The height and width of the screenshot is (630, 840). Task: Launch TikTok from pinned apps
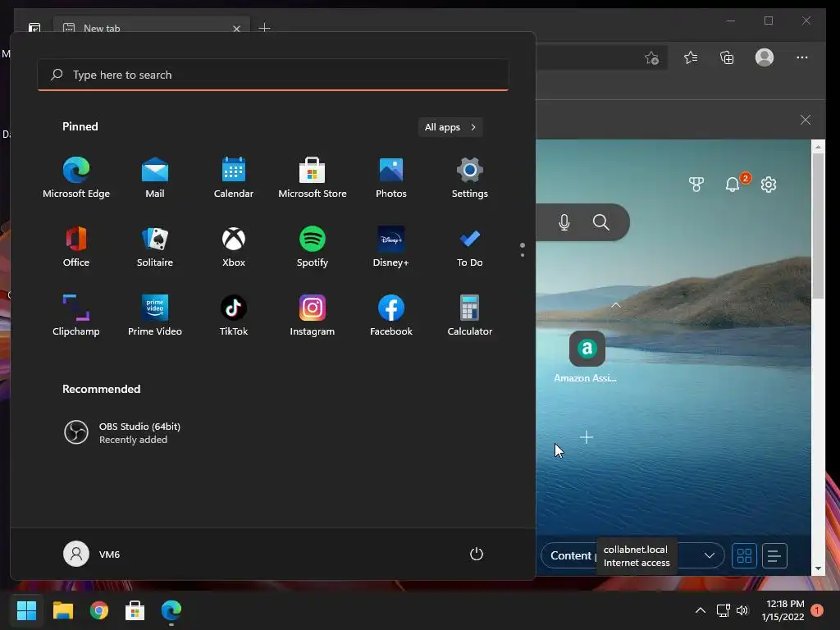click(x=234, y=316)
